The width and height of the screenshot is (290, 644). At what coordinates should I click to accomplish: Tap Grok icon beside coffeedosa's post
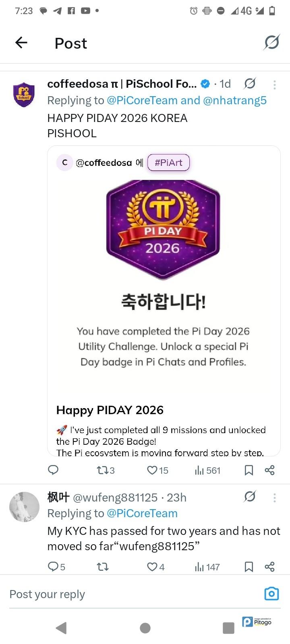[x=250, y=84]
